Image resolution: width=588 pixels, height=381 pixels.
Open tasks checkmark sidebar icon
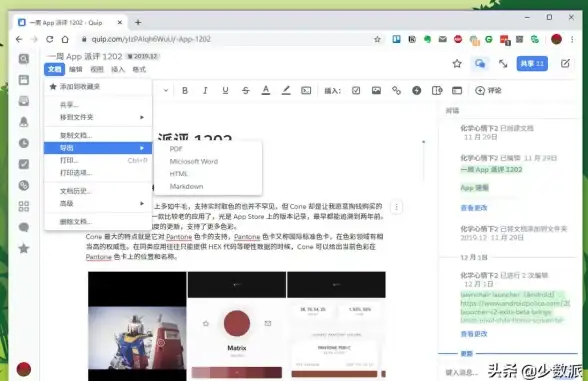24,164
